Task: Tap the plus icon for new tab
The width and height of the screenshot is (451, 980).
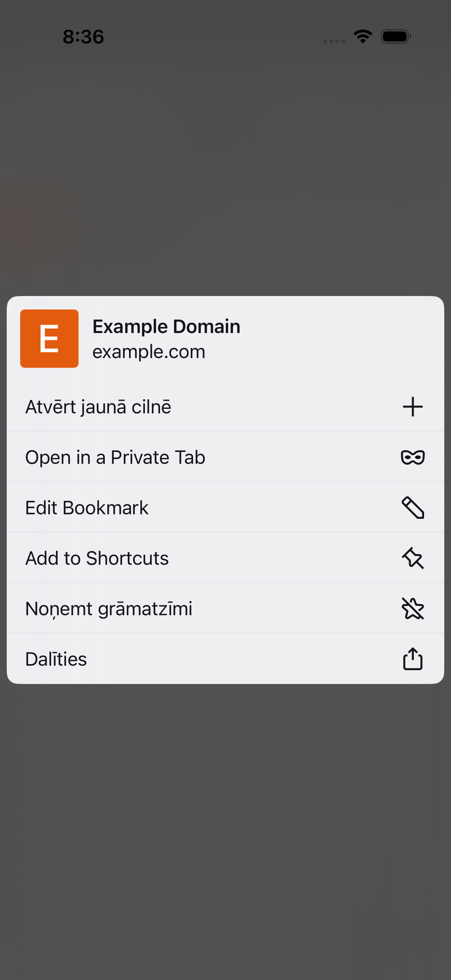Action: (412, 407)
